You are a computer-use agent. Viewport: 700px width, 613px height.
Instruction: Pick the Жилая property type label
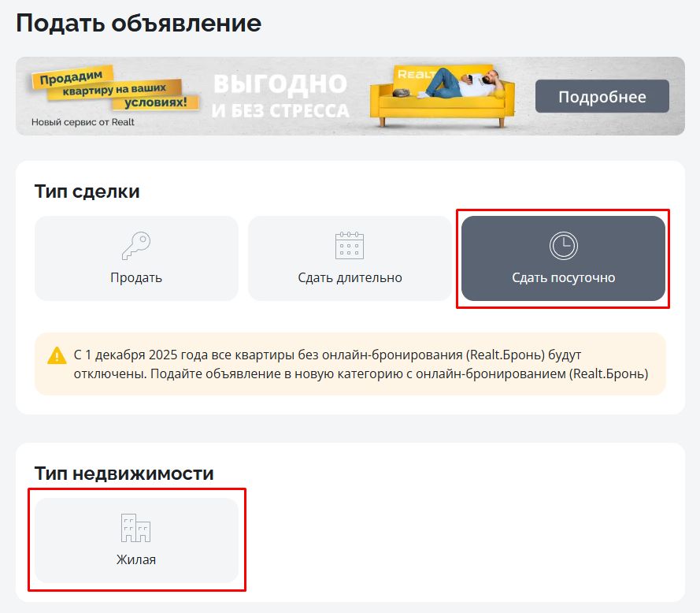pos(135,559)
